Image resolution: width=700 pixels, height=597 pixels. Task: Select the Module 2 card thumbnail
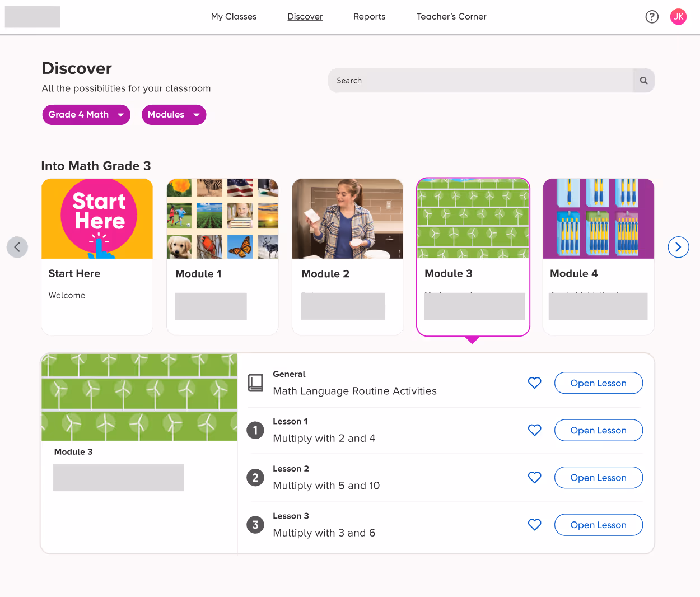coord(348,219)
